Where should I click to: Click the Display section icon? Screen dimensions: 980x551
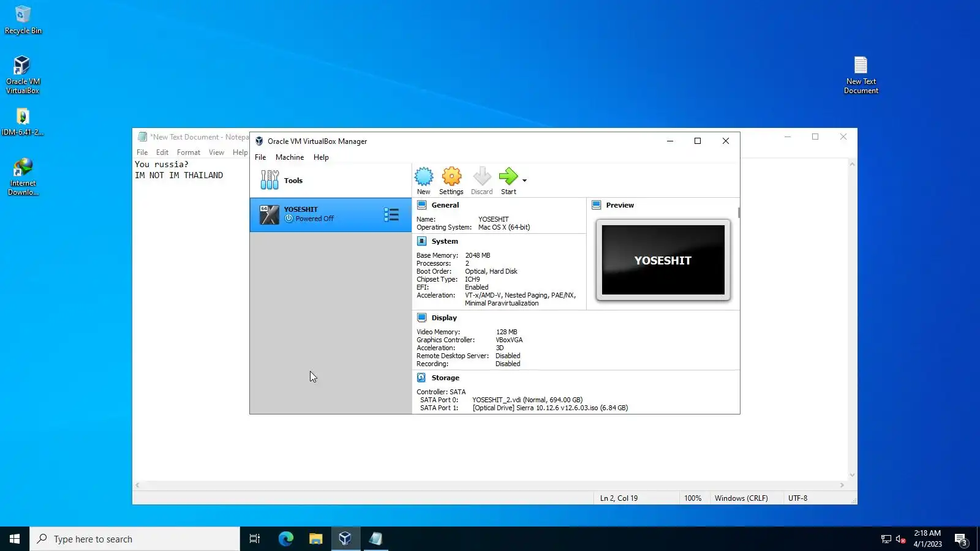tap(422, 318)
